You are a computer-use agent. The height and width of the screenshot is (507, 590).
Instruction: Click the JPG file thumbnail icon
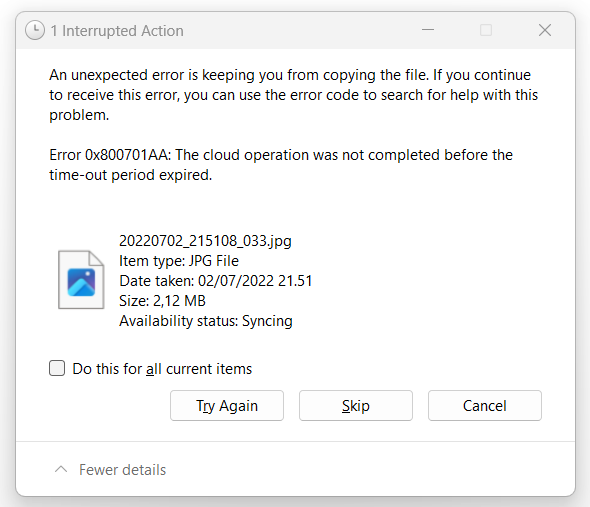coord(81,280)
